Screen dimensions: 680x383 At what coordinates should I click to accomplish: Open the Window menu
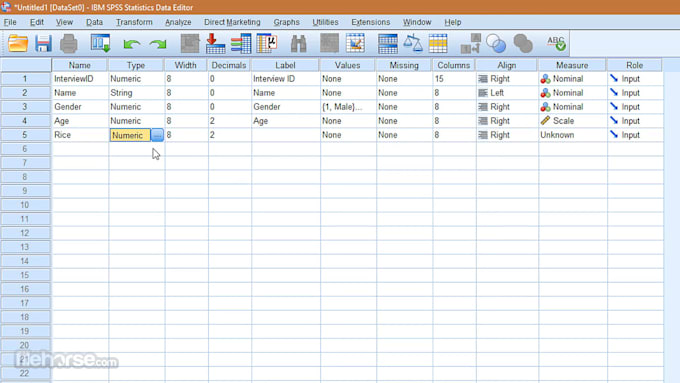tap(417, 22)
